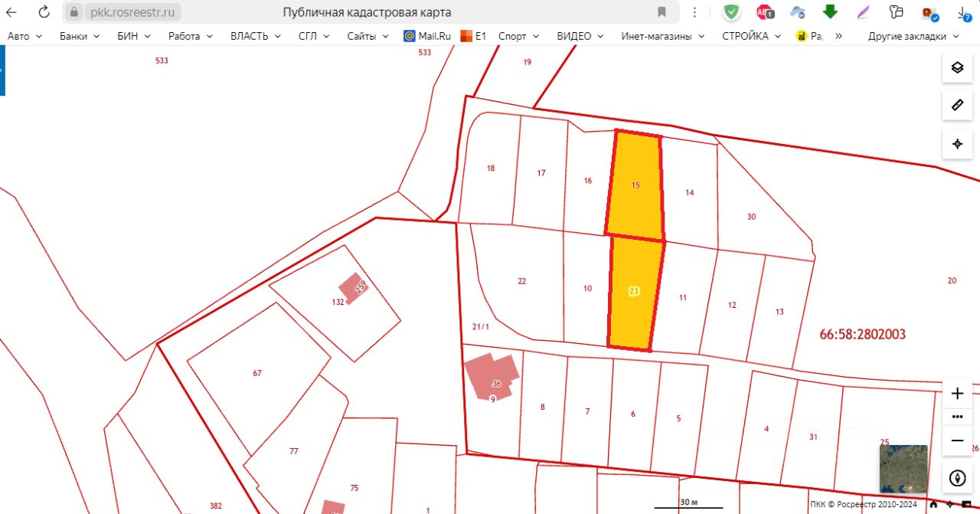Switch basemap using the satellite thumbnail
The width and height of the screenshot is (980, 514).
(903, 469)
